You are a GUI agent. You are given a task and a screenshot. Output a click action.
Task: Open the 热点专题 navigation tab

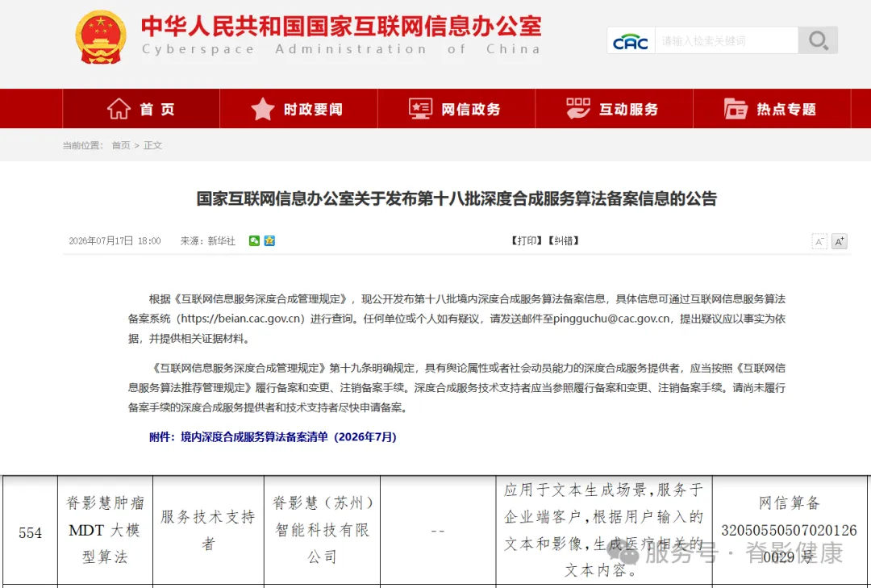(x=772, y=109)
